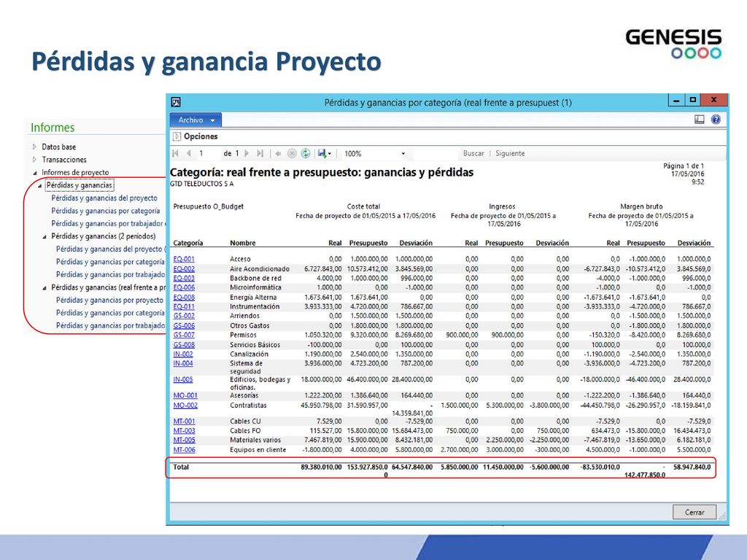Collapse the Pérdidas y ganancias (2 períodos) node
The image size is (747, 560).
pyautogui.click(x=44, y=237)
